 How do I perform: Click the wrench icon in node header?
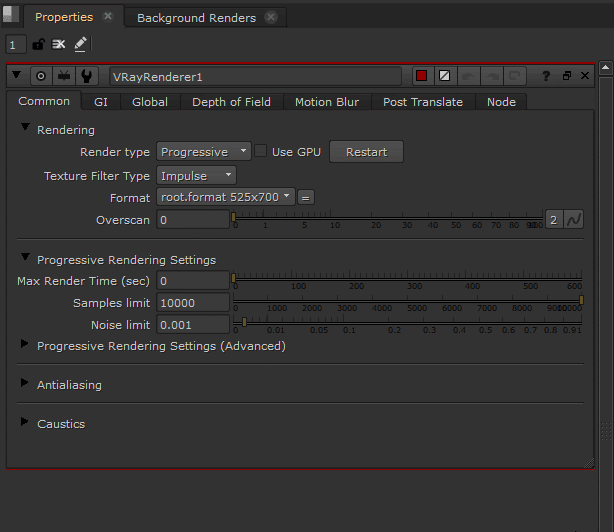tap(87, 76)
